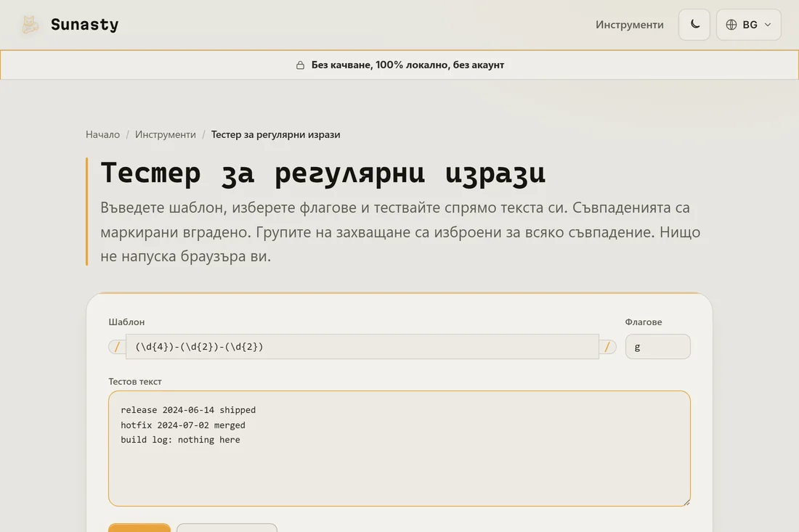Go to Инструменти breadcrumb link
The image size is (799, 532).
165,134
